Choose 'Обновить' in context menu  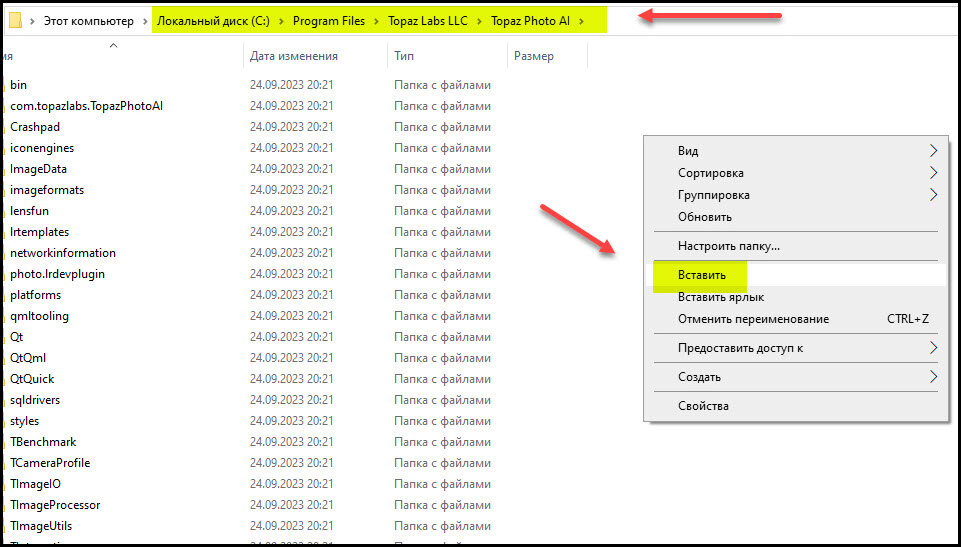[796, 217]
